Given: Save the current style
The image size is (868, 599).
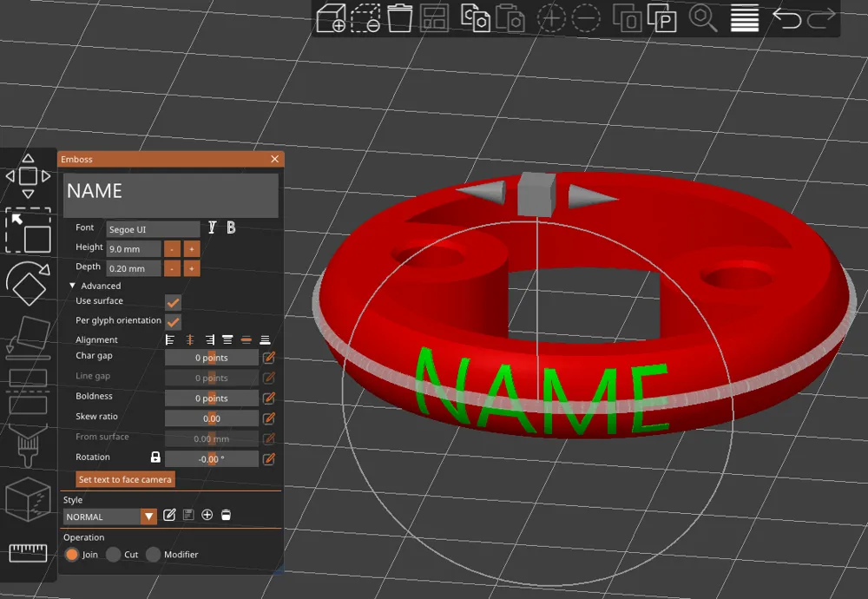Looking at the screenshot, I should (x=188, y=516).
